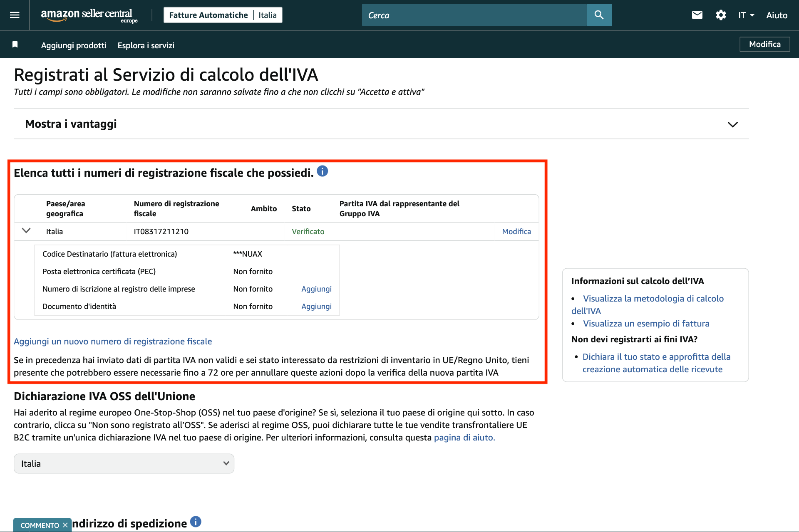Collapse the Italia tax registration row

[x=26, y=231]
